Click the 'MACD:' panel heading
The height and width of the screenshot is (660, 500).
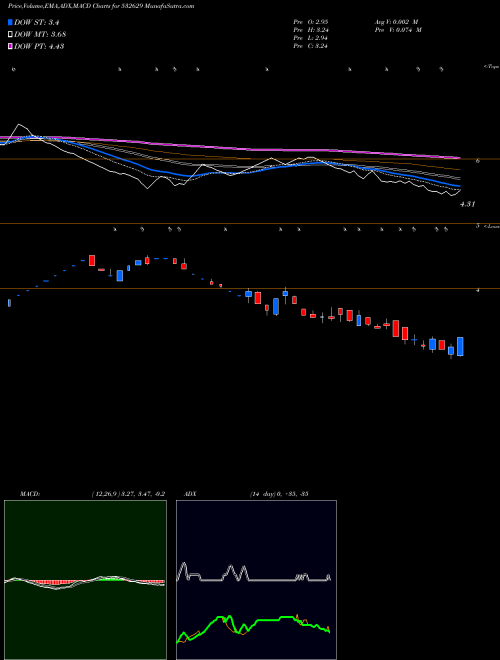pos(30,494)
